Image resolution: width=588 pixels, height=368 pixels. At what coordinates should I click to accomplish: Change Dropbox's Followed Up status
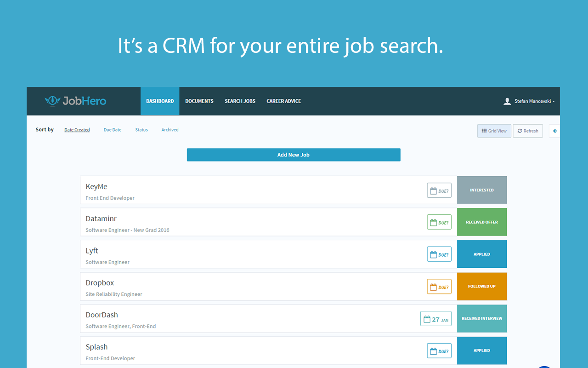[482, 286]
